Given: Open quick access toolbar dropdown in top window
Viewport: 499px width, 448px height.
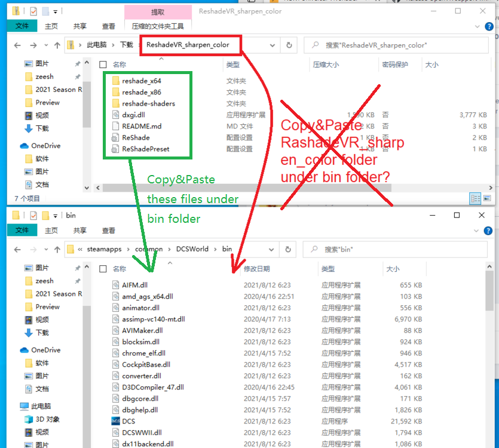Looking at the screenshot, I should [x=56, y=12].
